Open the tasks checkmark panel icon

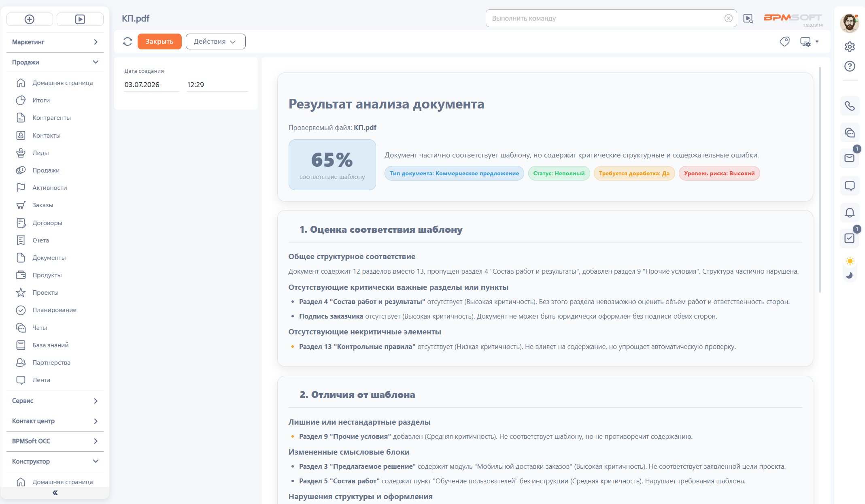(x=850, y=238)
